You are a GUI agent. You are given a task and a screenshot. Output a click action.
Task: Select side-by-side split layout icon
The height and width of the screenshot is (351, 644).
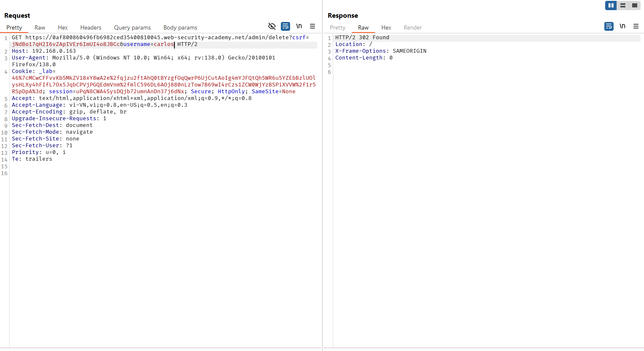click(x=611, y=5)
